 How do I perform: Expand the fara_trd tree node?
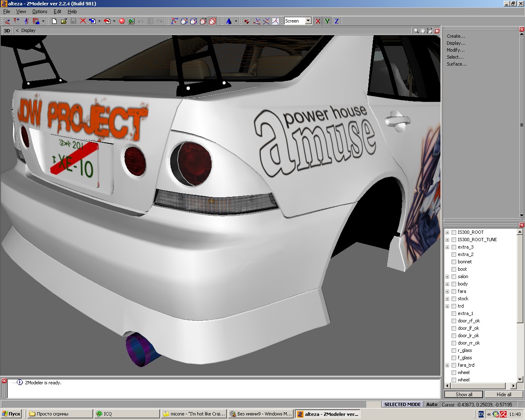[x=447, y=365]
